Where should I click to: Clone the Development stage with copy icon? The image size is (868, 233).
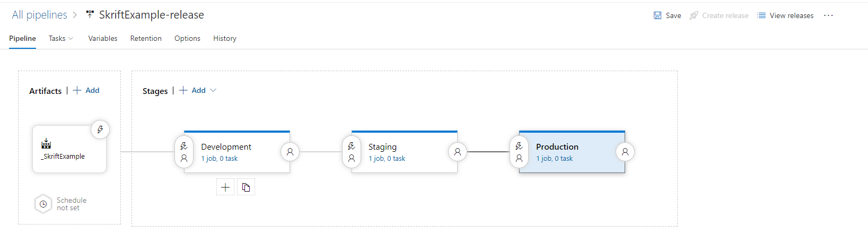coord(246,187)
